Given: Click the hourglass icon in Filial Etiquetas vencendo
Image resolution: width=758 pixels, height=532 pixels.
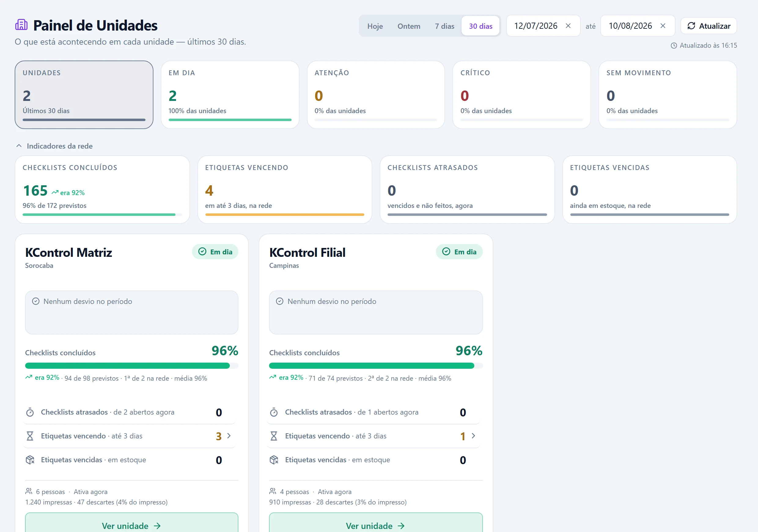Looking at the screenshot, I should coord(274,436).
